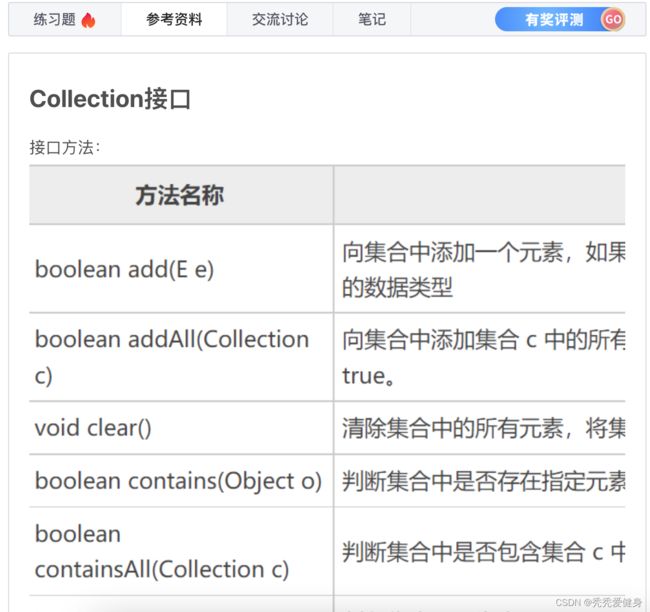Viewport: 650px width, 612px height.
Task: Select the boolean addAll(Collection c) cell
Action: click(x=181, y=357)
